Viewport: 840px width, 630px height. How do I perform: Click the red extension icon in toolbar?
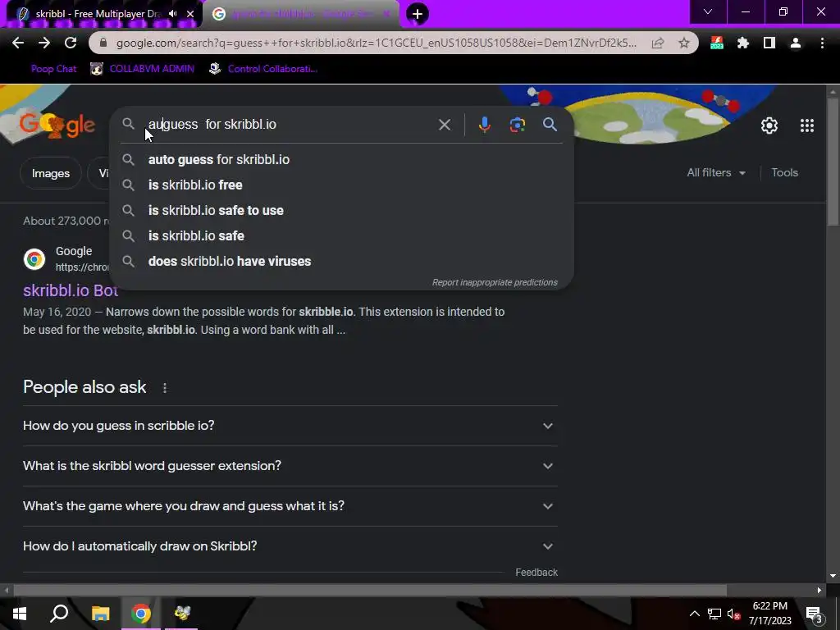[x=717, y=43]
